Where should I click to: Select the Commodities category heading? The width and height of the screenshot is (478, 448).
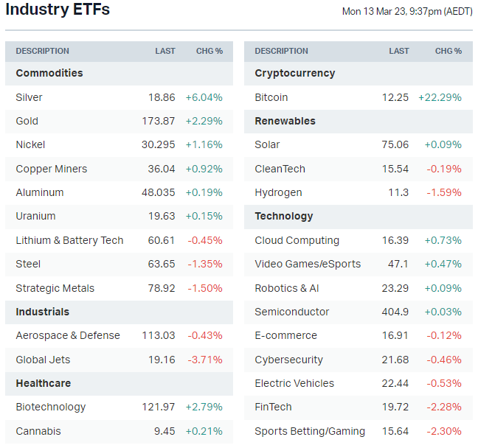(49, 73)
